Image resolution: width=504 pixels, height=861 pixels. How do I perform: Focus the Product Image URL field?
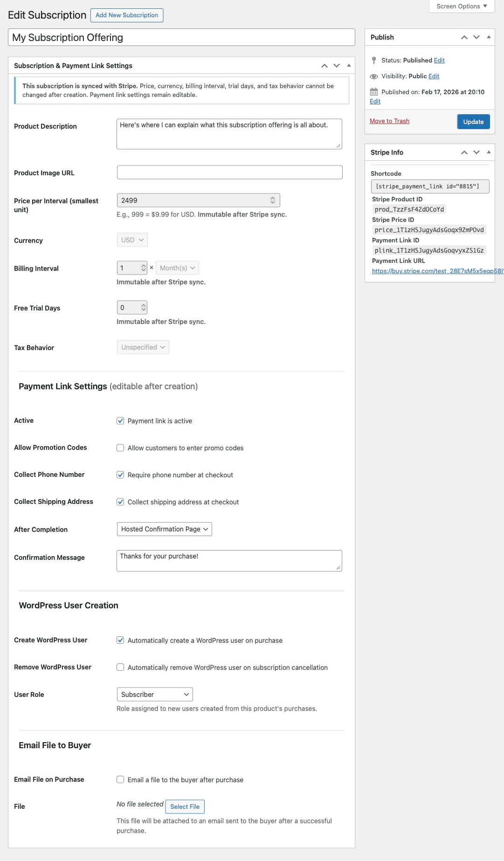229,172
